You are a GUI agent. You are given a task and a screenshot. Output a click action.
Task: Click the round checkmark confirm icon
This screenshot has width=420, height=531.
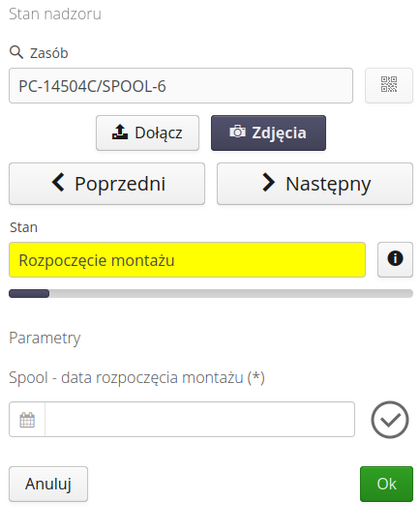pos(390,420)
